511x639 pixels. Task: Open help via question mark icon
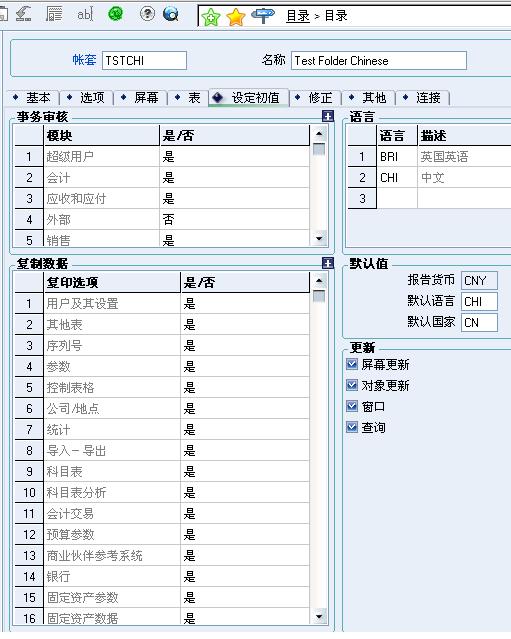pos(147,14)
